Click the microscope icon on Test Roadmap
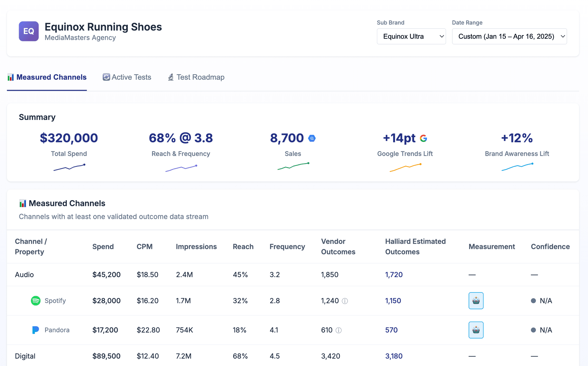The width and height of the screenshot is (588, 366). click(171, 77)
